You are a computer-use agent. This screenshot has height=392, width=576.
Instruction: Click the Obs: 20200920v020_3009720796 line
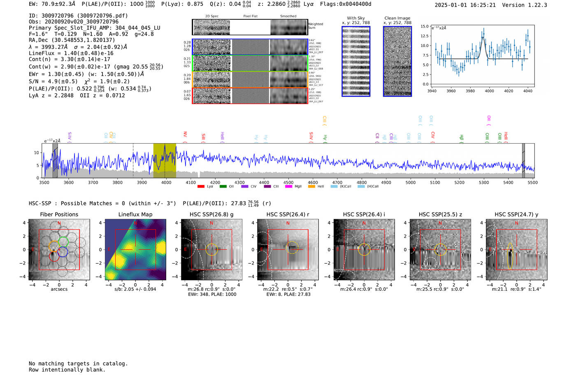(74, 22)
